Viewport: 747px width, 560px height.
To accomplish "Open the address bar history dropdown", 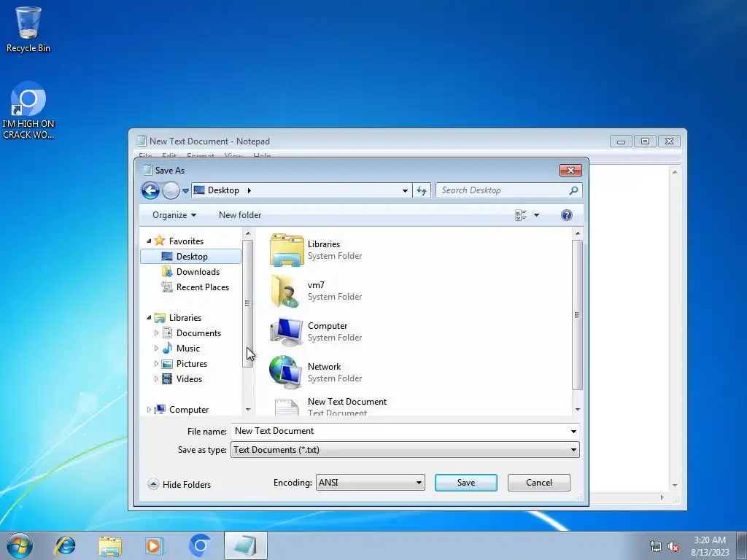I will [x=405, y=190].
